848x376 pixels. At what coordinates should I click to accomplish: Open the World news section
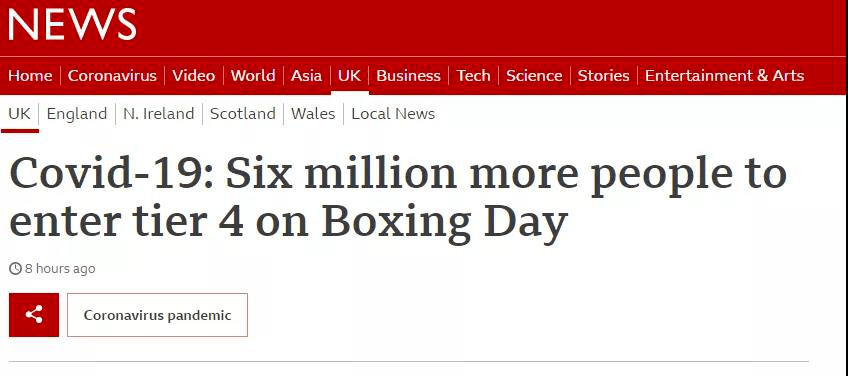[253, 76]
